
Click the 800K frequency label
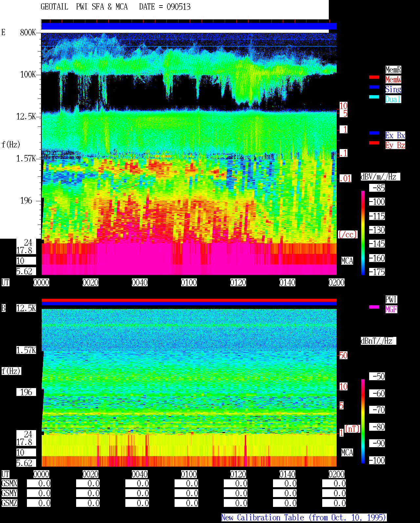pos(28,32)
